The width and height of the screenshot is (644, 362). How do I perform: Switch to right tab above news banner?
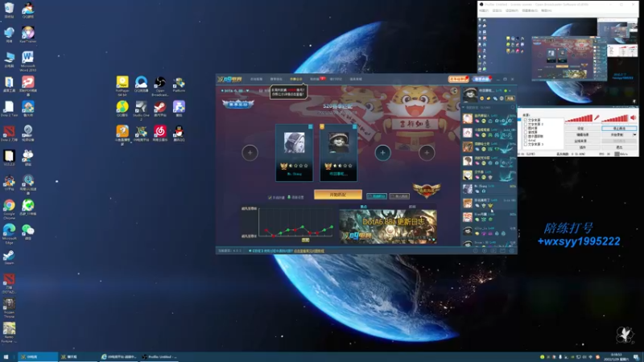pos(412,207)
